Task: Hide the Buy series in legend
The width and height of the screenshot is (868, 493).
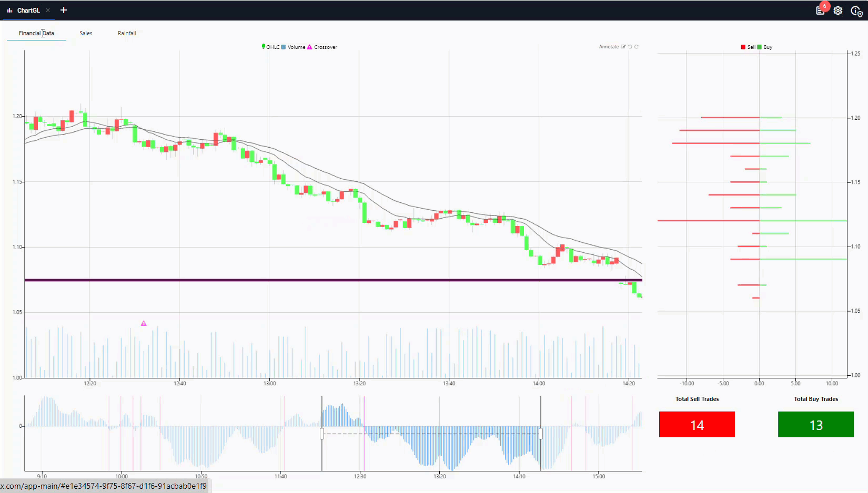Action: point(765,47)
